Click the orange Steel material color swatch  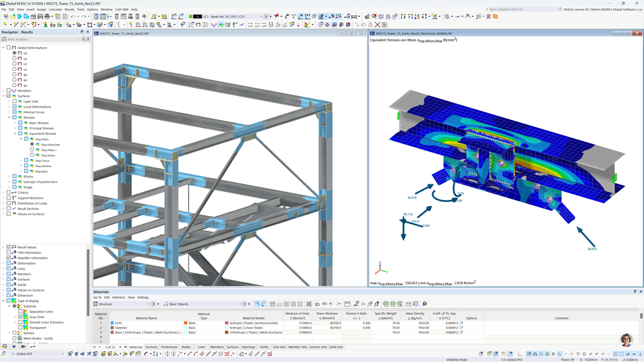(x=186, y=323)
